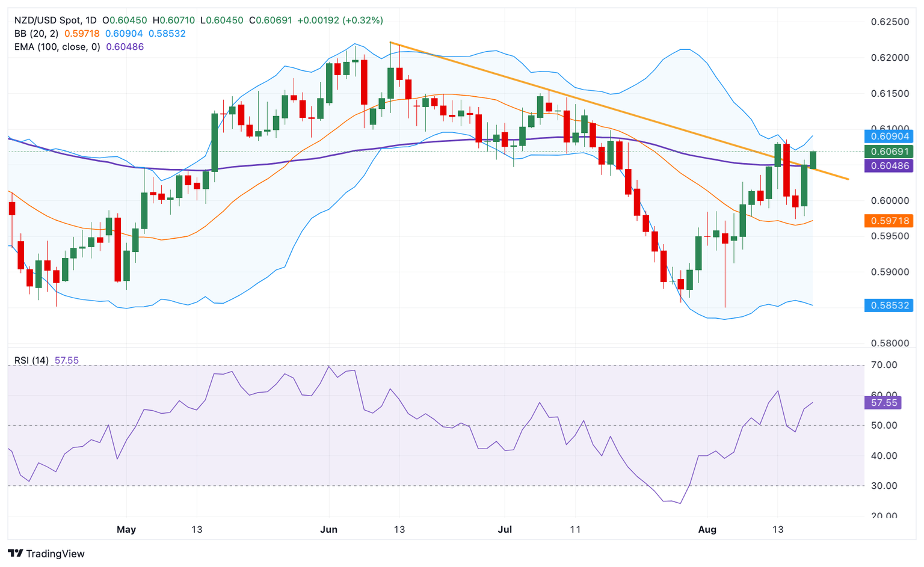Click the blue 0.60904 upper band label

(x=888, y=136)
